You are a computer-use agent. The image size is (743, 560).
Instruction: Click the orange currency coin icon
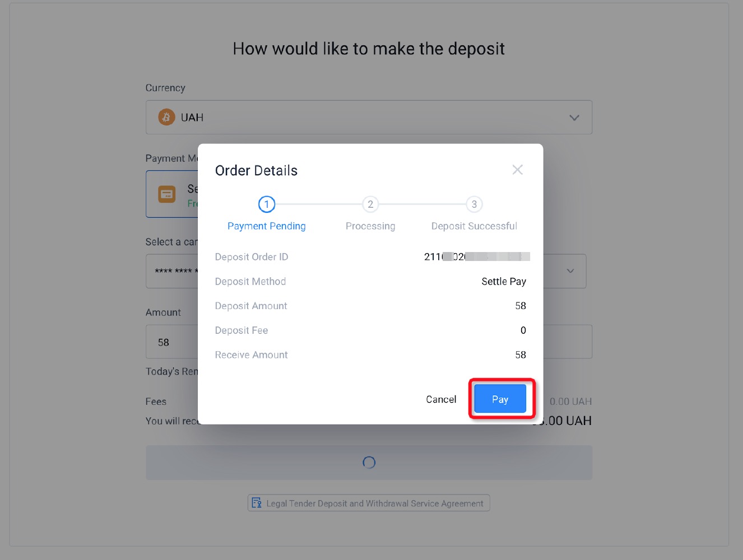(166, 117)
